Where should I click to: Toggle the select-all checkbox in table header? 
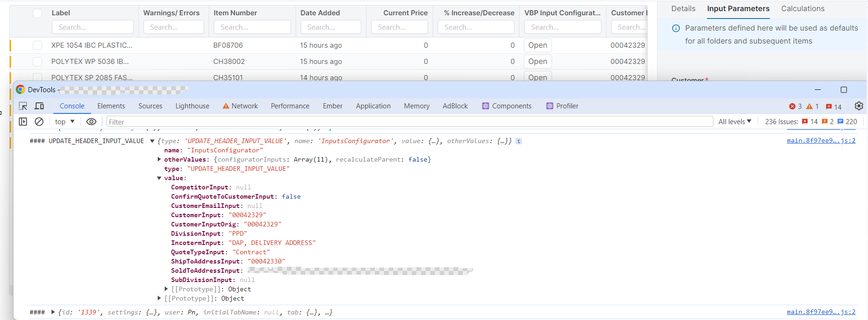tap(37, 13)
